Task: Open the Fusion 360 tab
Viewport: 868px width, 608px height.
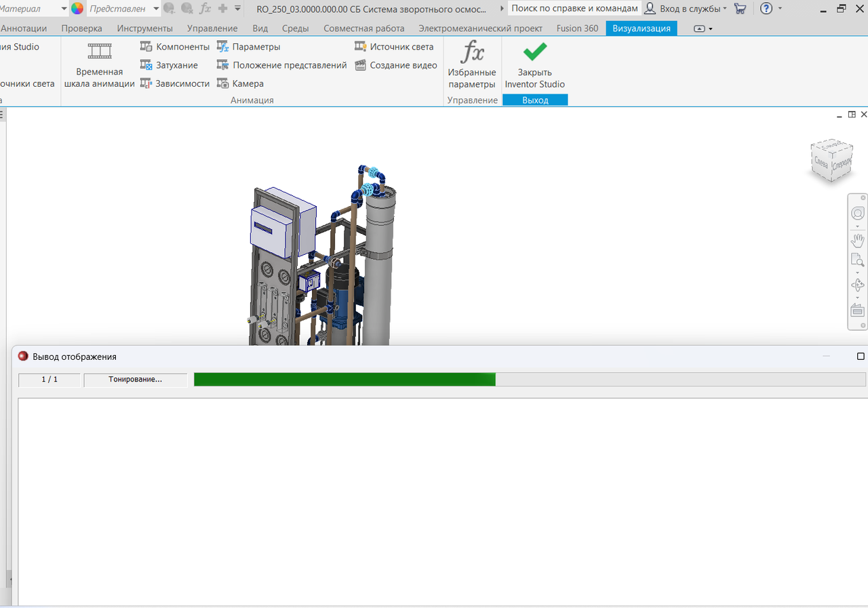Action: [x=577, y=28]
